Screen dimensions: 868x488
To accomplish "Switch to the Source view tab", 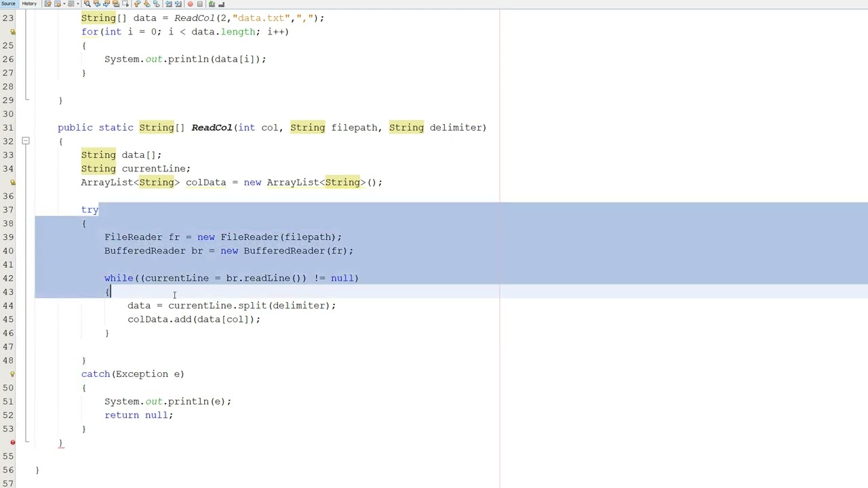I will coord(8,3).
